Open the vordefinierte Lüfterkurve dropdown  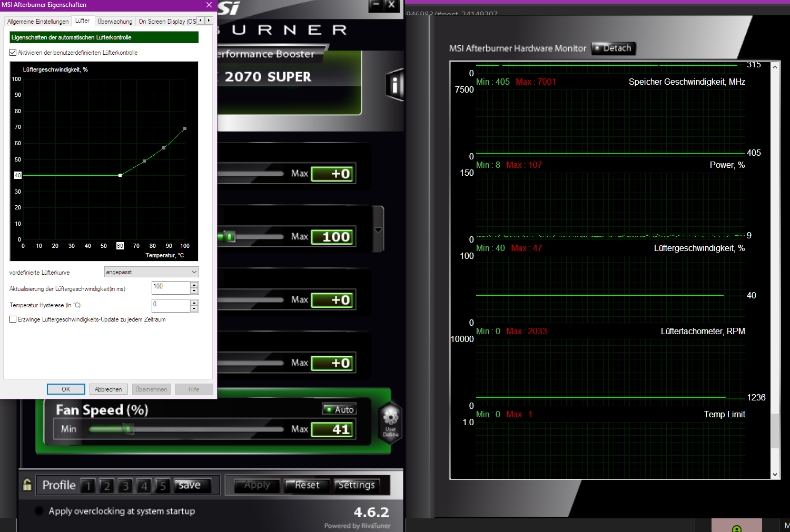click(x=152, y=272)
